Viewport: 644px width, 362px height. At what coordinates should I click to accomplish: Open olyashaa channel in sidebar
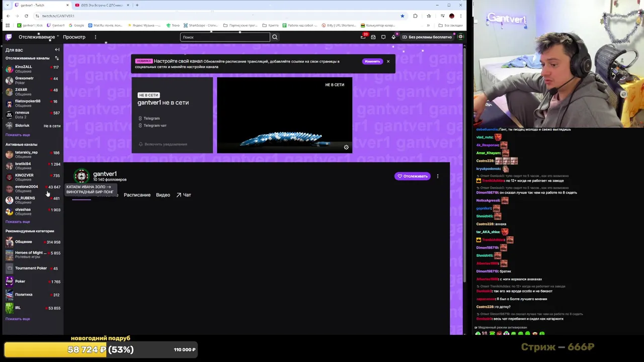33,212
